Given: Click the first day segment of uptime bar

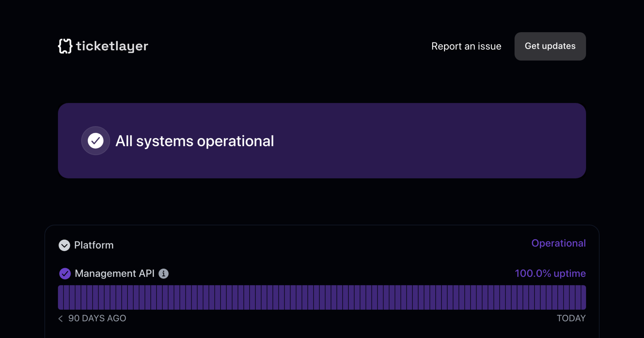Looking at the screenshot, I should tap(61, 297).
